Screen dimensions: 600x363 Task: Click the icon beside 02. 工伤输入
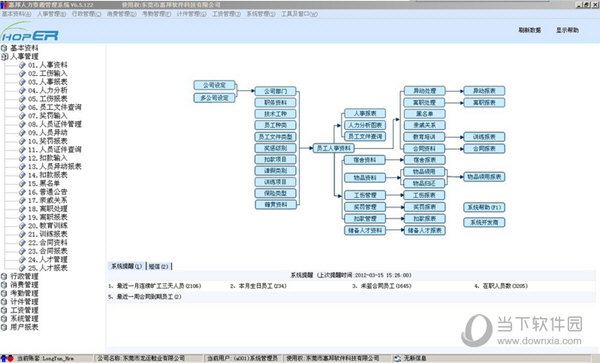(22, 73)
